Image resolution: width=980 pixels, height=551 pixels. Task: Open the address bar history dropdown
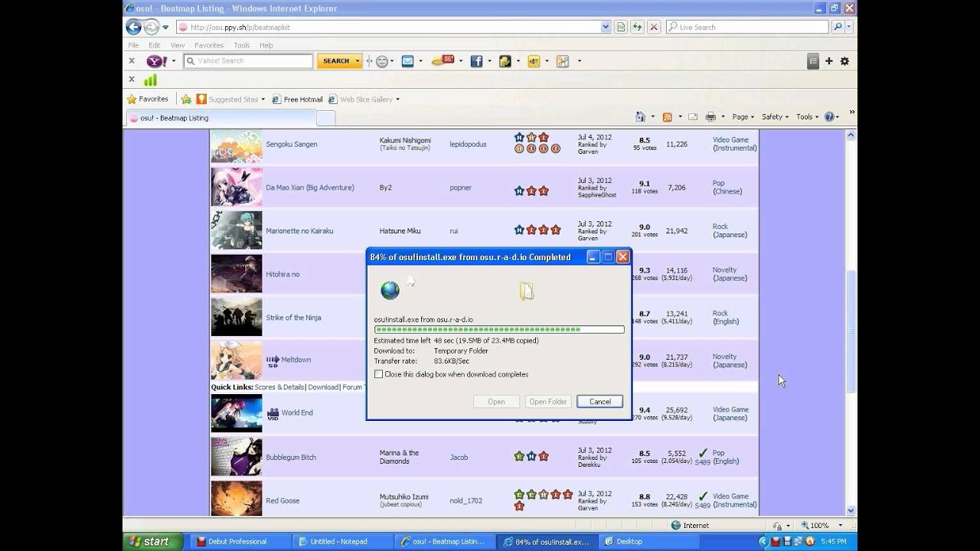[606, 27]
